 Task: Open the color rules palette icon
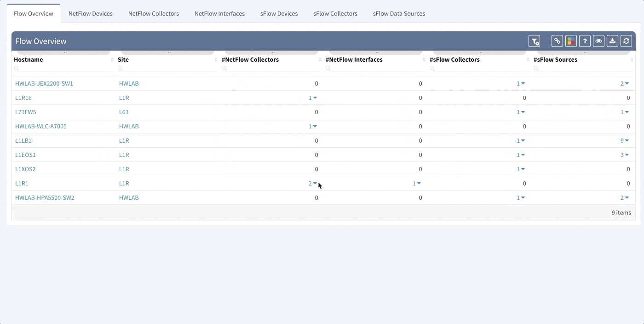coord(571,41)
